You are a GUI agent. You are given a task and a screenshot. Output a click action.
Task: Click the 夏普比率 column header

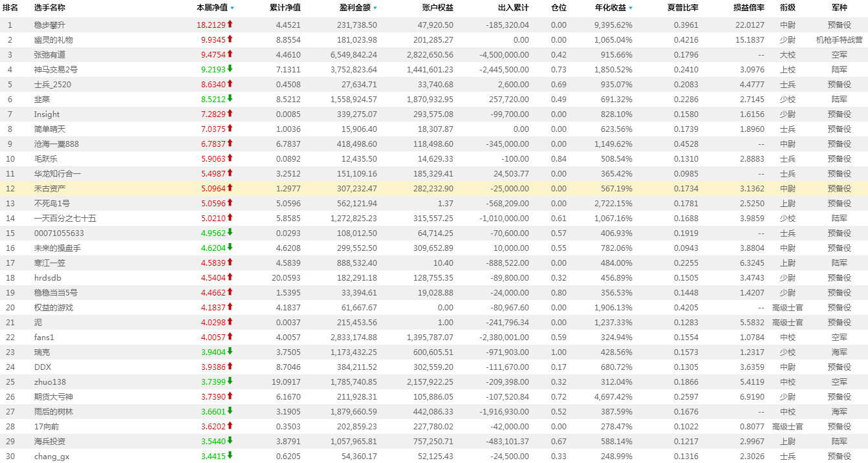point(683,8)
